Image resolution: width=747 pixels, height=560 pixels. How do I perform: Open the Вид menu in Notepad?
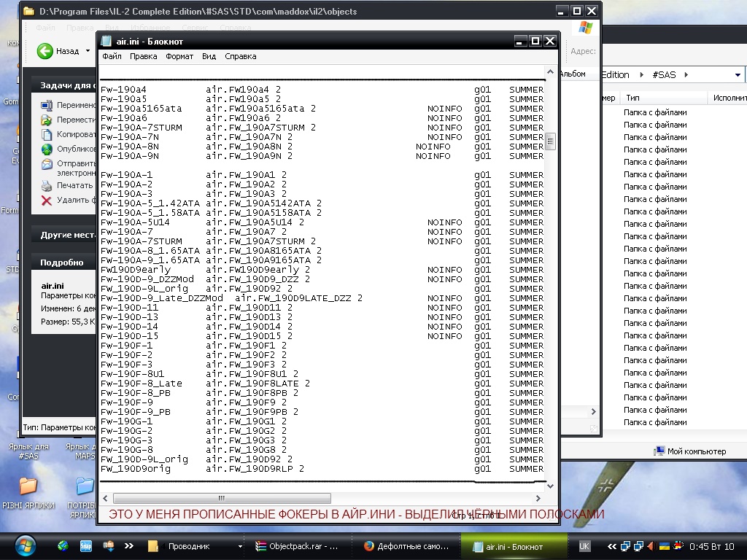[x=209, y=56]
